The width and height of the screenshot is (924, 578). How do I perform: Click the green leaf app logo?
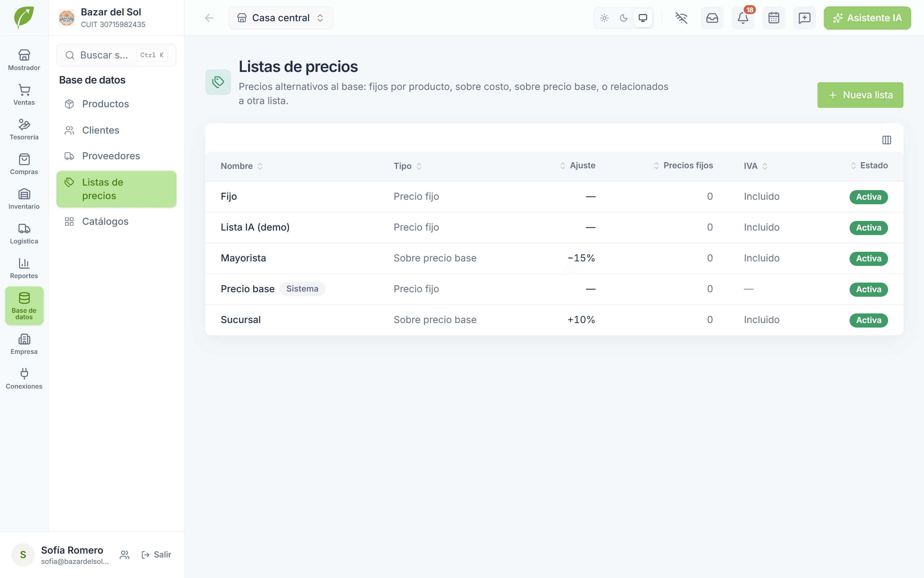click(24, 17)
